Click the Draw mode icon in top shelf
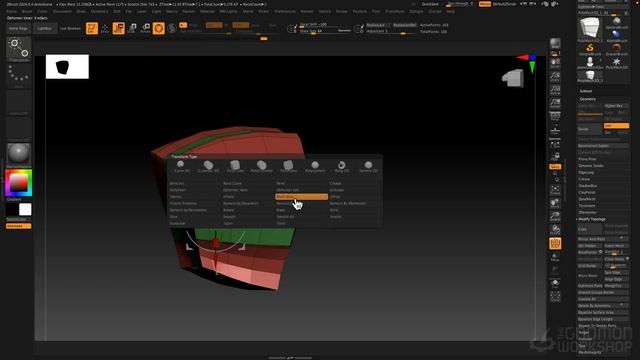The image size is (640, 360). (105, 28)
